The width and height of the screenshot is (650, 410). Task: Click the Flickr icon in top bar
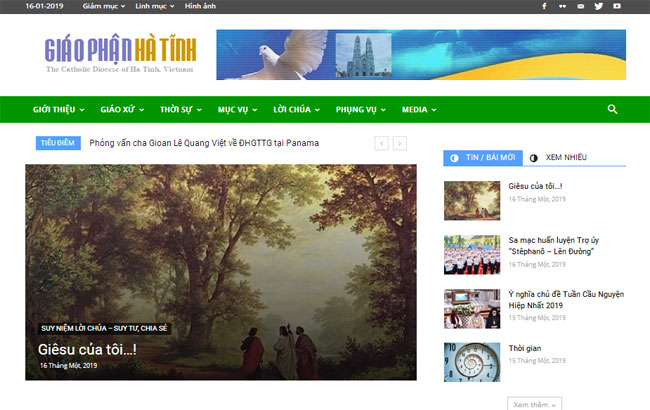(563, 6)
